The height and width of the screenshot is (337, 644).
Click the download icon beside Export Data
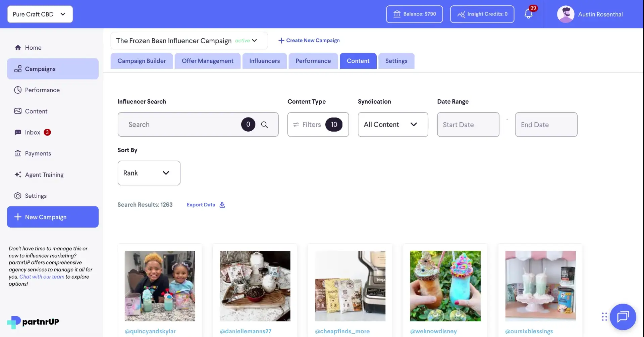(x=222, y=205)
